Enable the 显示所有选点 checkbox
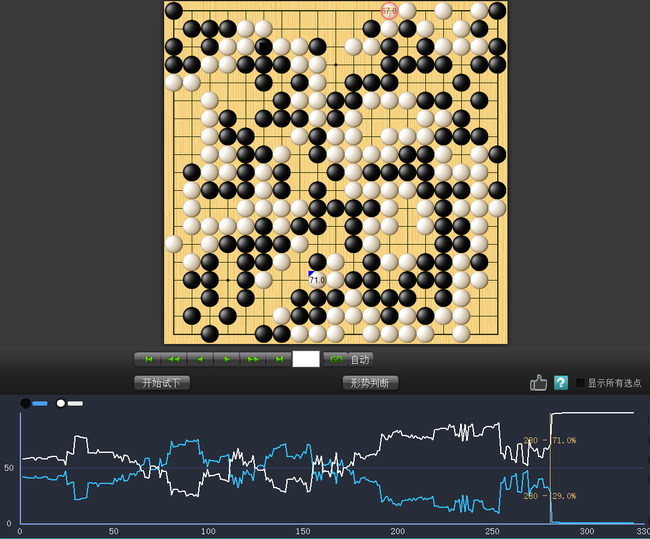 [x=580, y=383]
